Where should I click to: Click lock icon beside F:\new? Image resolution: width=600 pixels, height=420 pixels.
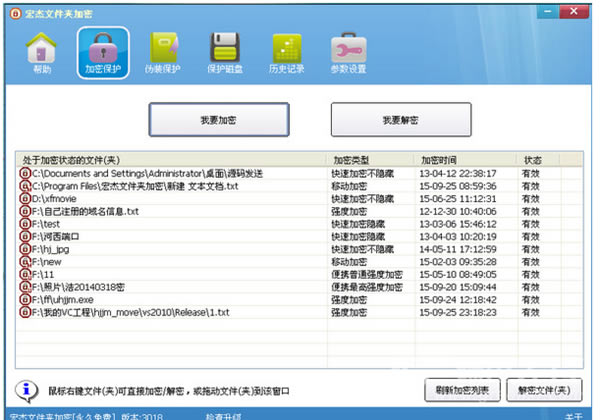[25, 262]
